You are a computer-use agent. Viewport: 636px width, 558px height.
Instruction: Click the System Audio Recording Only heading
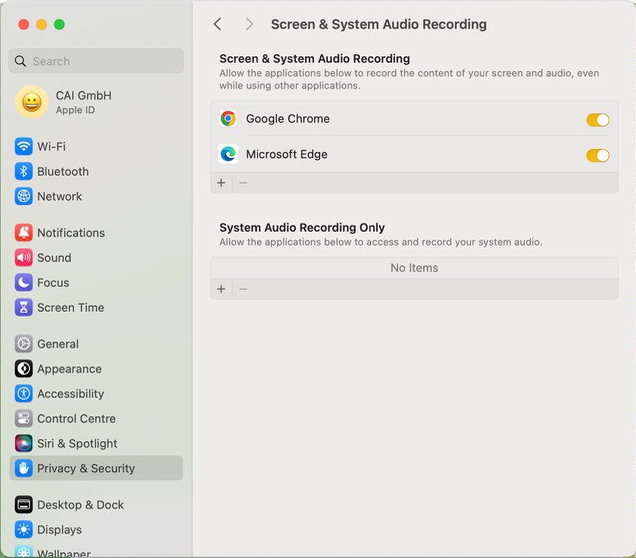[302, 227]
